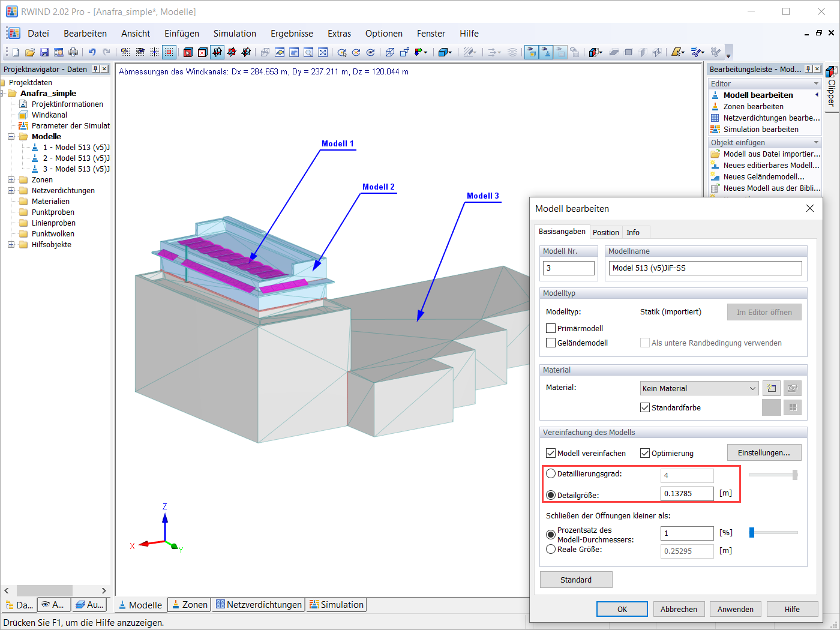
Task: Open the Material dropdown showing Kein Material
Action: pos(700,388)
